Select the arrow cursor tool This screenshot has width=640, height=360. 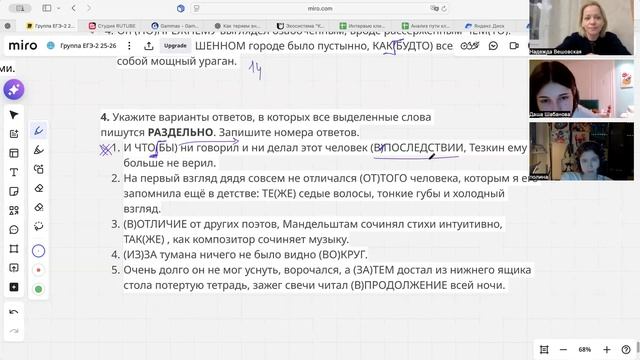click(x=14, y=115)
